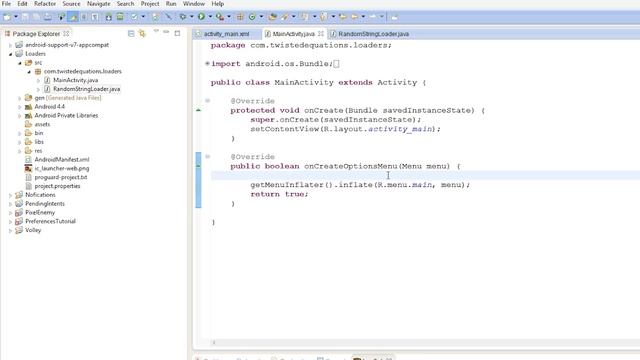Click the Search flashlight toolbar icon
This screenshot has height=360, width=640.
285,17
